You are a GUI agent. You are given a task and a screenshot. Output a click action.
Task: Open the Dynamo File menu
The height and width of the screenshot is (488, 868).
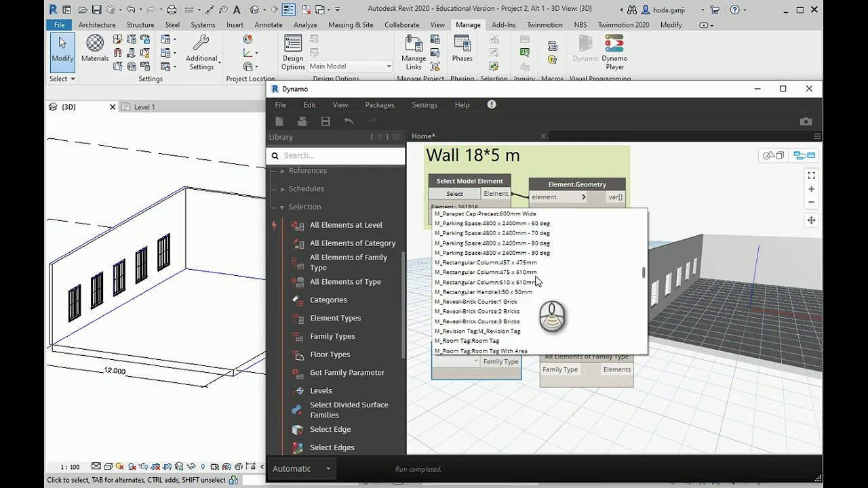280,104
